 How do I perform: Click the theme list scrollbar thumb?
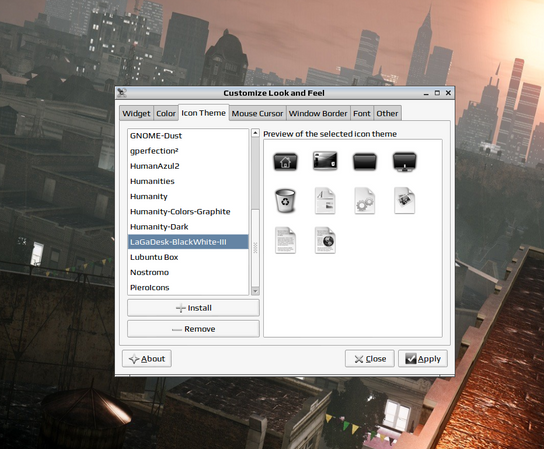[255, 248]
